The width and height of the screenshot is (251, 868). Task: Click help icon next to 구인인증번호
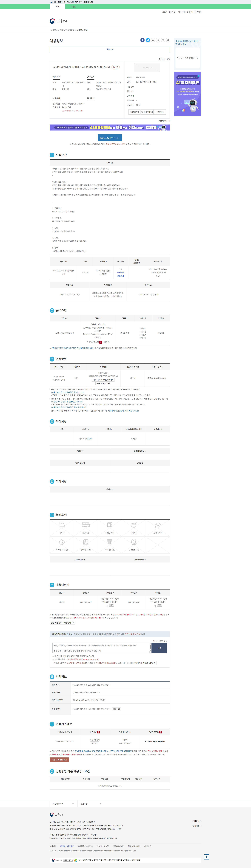coord(160,732)
